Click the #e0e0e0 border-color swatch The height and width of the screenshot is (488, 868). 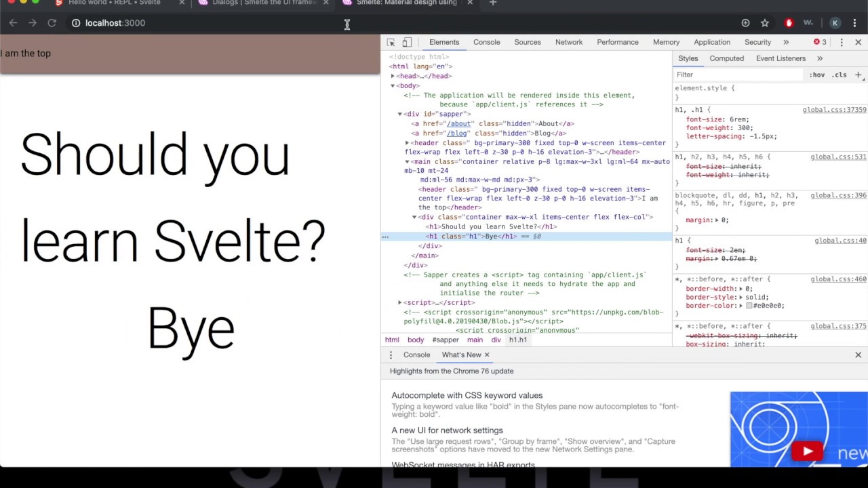click(x=749, y=306)
